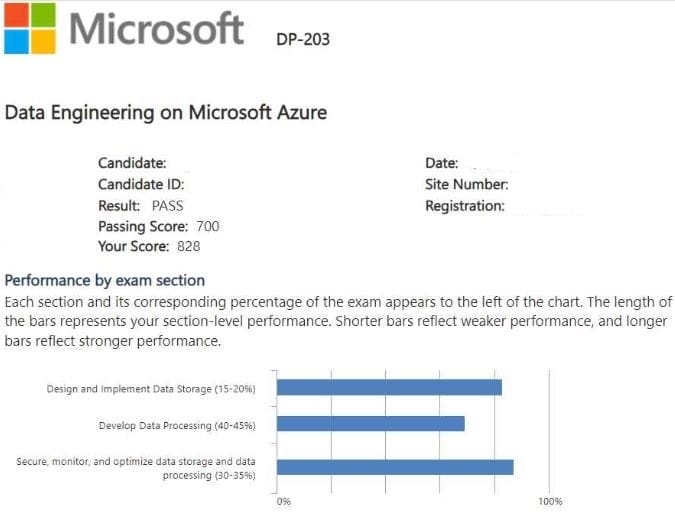
Task: Click the Candidate ID label
Action: click(x=141, y=184)
